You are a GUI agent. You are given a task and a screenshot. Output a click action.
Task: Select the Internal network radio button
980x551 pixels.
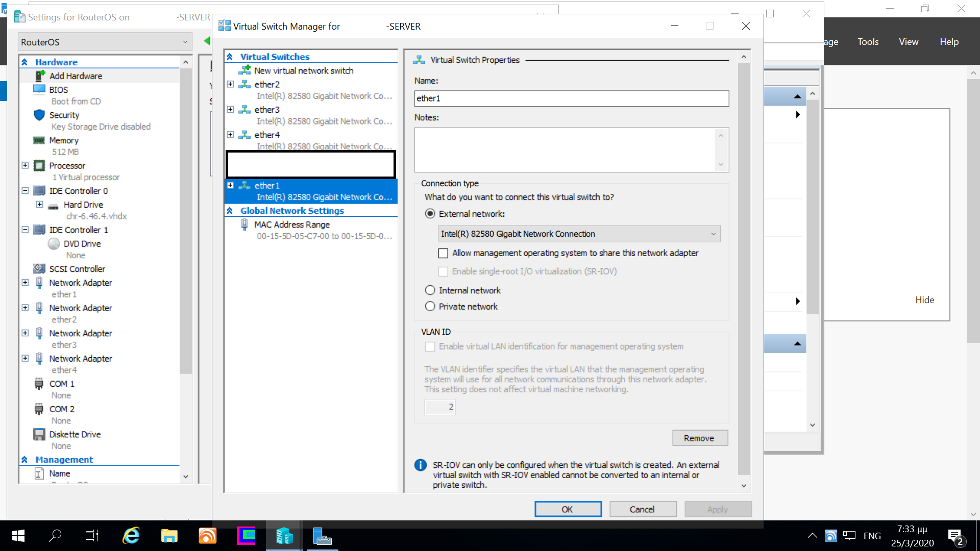430,290
